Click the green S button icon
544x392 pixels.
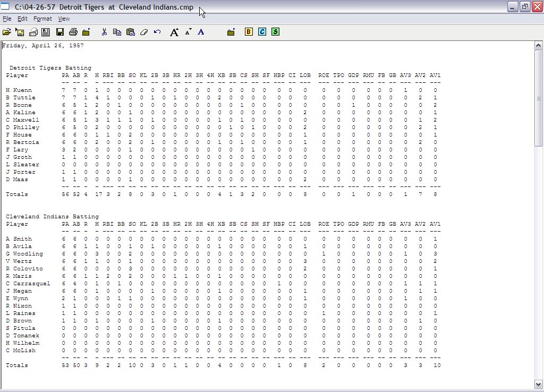[275, 32]
